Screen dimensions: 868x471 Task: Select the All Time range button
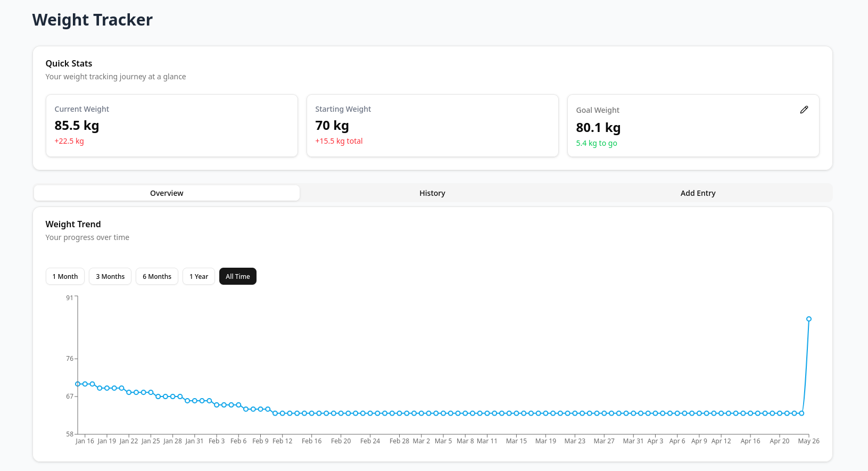[238, 277]
